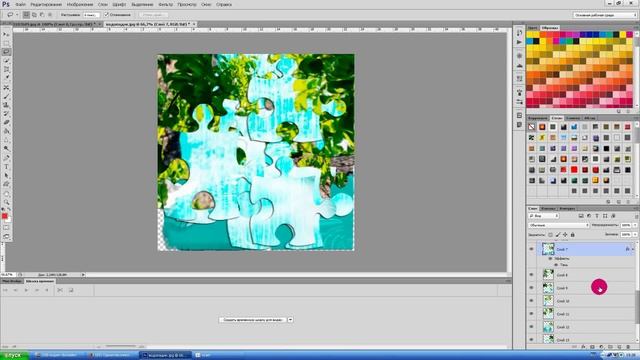Click the New adjustment layer icon
The image size is (640, 360).
click(601, 347)
